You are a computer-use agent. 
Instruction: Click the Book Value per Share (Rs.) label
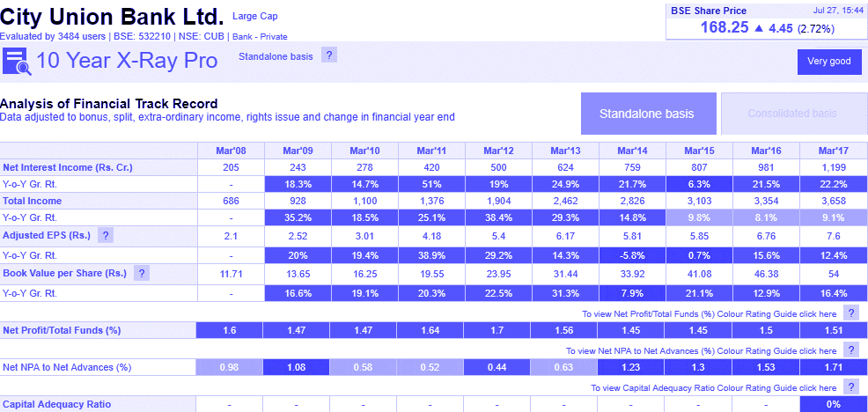click(x=65, y=273)
